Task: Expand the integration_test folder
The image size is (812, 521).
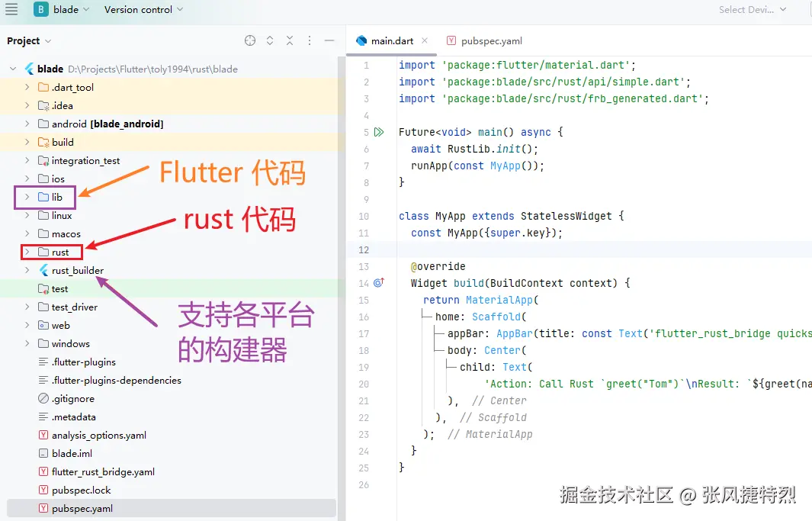Action: pyautogui.click(x=27, y=160)
